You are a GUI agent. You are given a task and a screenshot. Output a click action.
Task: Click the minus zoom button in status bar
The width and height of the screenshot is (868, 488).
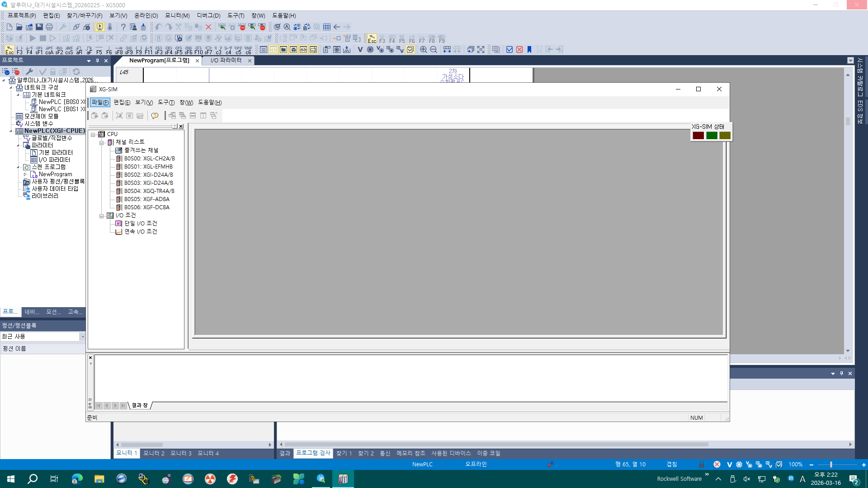[811, 465]
